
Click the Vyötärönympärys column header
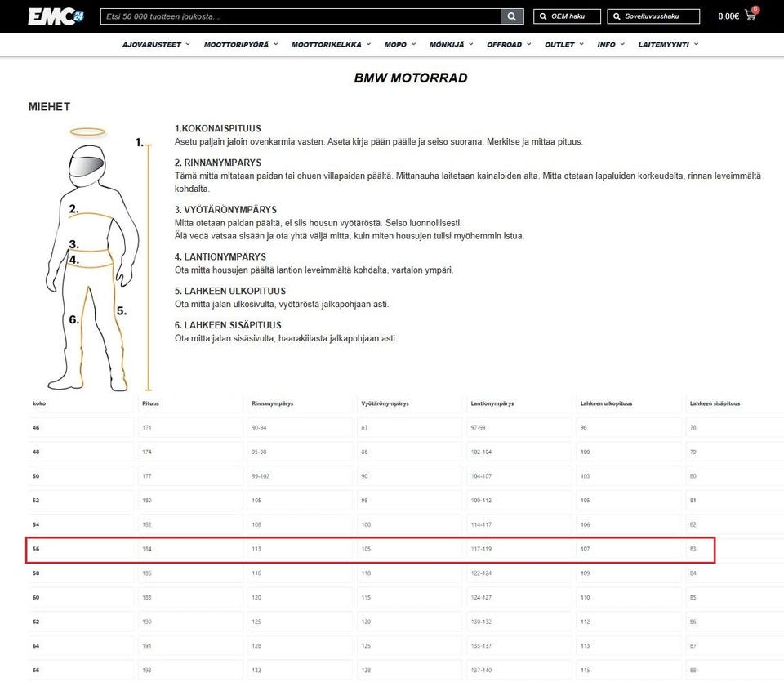(x=385, y=403)
